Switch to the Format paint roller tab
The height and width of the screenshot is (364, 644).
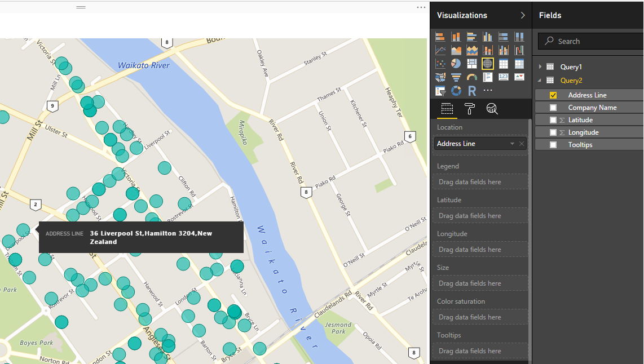coord(469,109)
